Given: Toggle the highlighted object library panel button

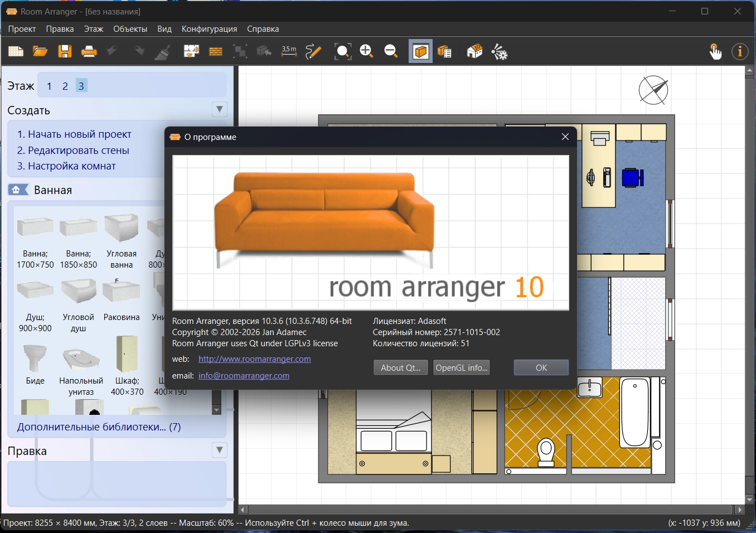Looking at the screenshot, I should (x=420, y=52).
